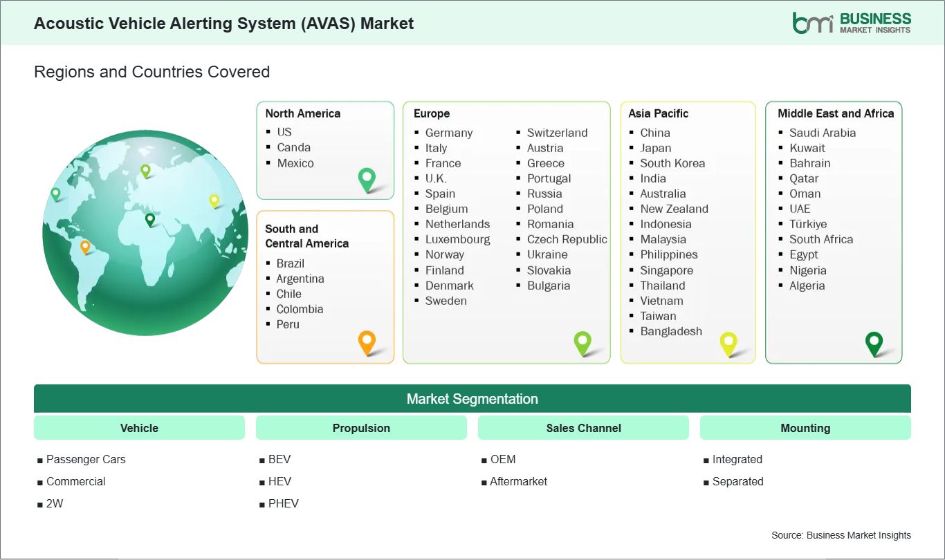
Task: Click 'Germany' in Europe list
Action: tap(449, 133)
